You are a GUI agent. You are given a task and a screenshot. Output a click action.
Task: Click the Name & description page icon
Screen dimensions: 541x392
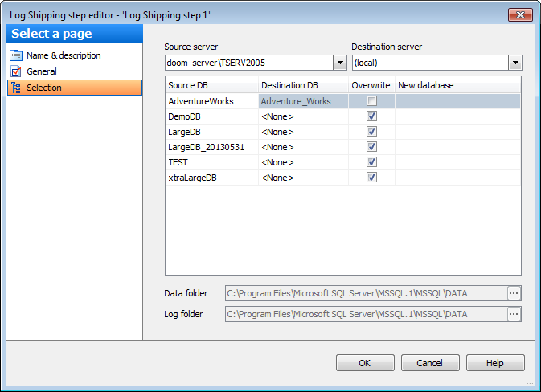click(x=16, y=55)
